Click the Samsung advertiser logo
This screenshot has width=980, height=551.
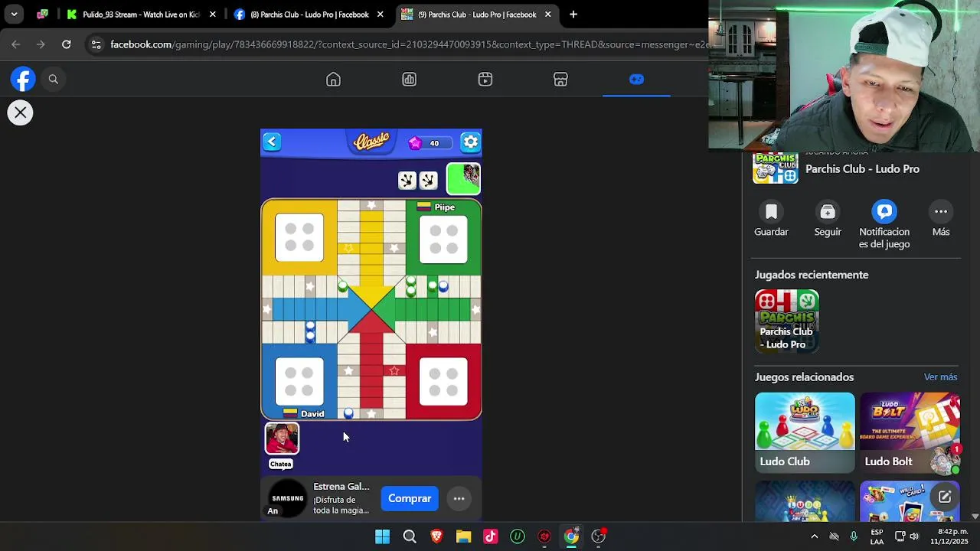click(x=288, y=498)
